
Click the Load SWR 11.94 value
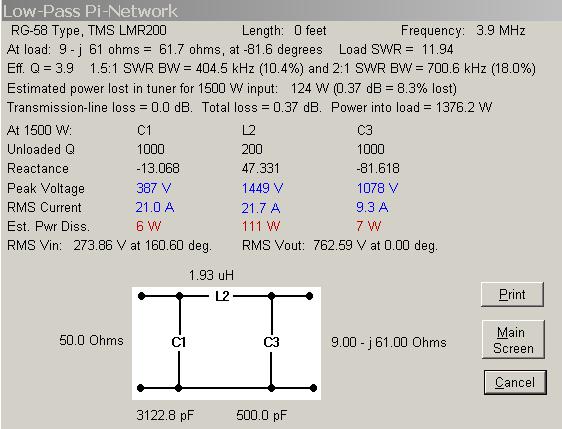pyautogui.click(x=396, y=49)
